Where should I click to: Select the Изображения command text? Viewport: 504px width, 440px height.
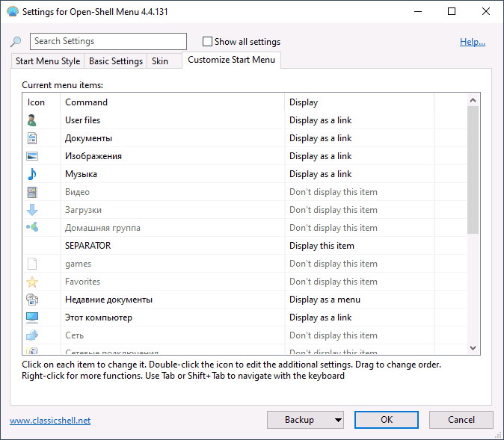(93, 156)
